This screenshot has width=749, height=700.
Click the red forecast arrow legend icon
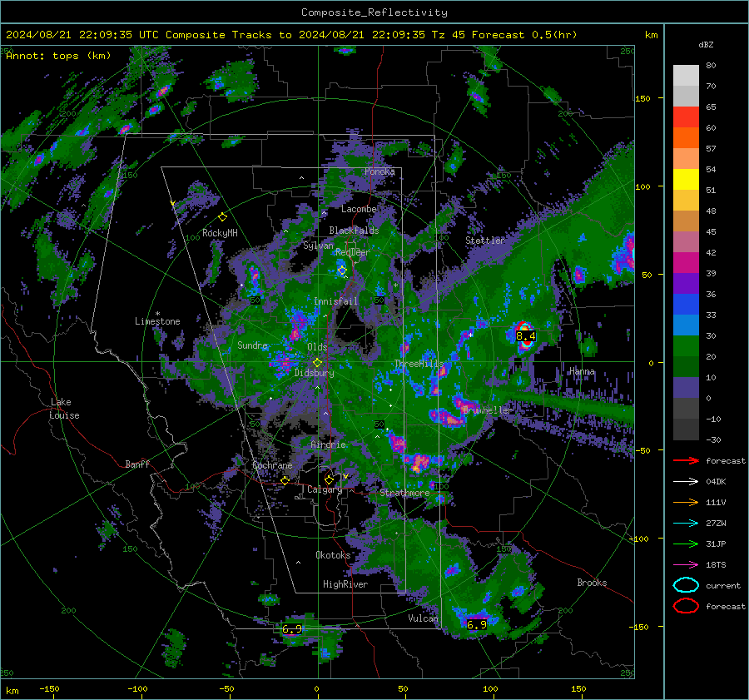686,460
